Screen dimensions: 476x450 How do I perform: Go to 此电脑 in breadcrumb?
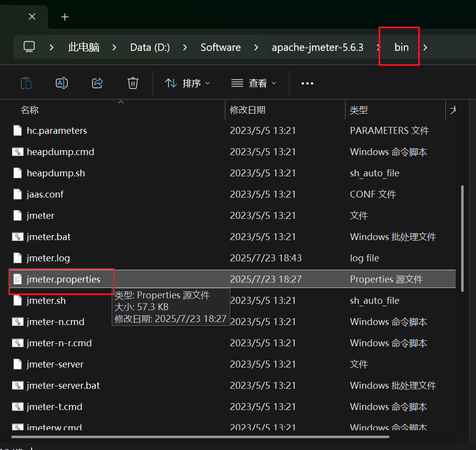84,47
